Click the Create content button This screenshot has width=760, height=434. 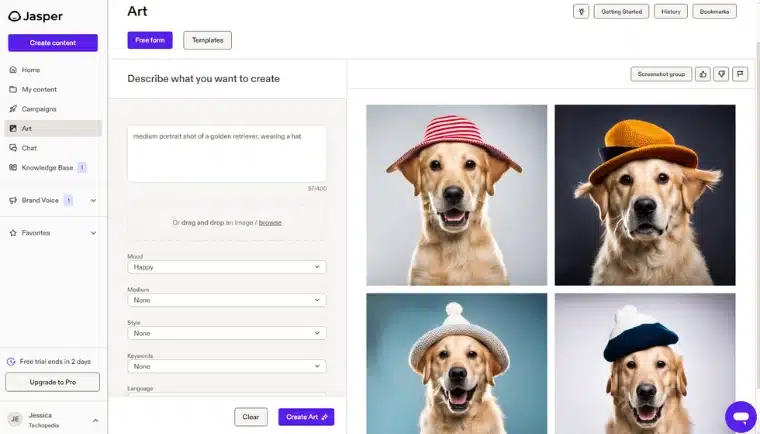(x=53, y=43)
